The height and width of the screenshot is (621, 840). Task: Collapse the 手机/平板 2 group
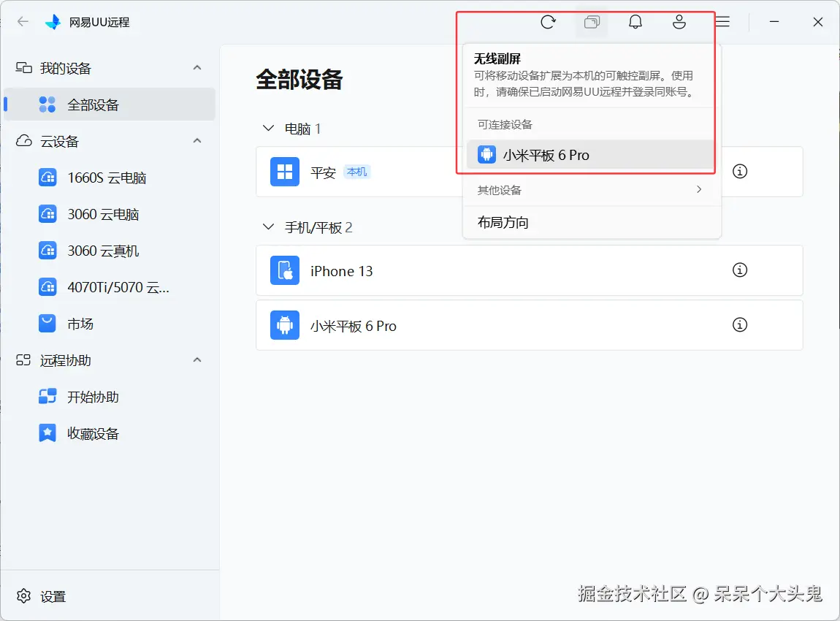coord(268,227)
